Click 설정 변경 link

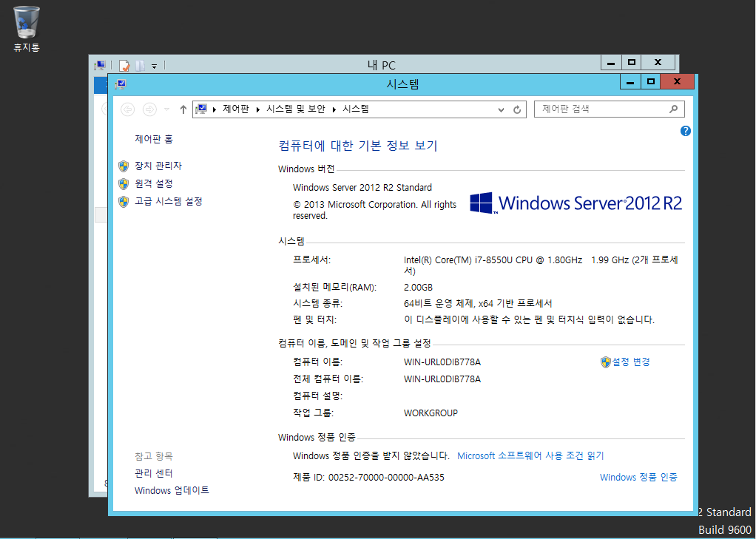[631, 362]
